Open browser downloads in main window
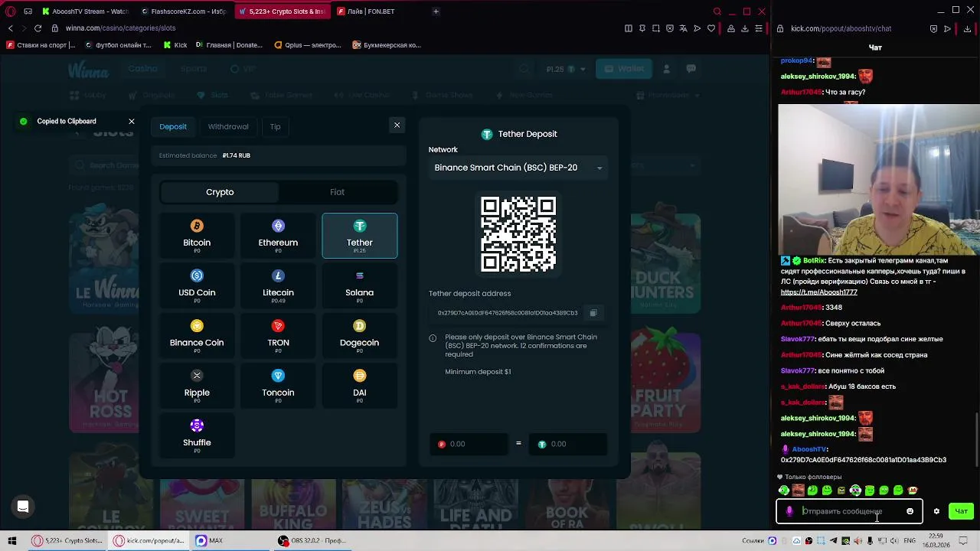 tap(745, 28)
